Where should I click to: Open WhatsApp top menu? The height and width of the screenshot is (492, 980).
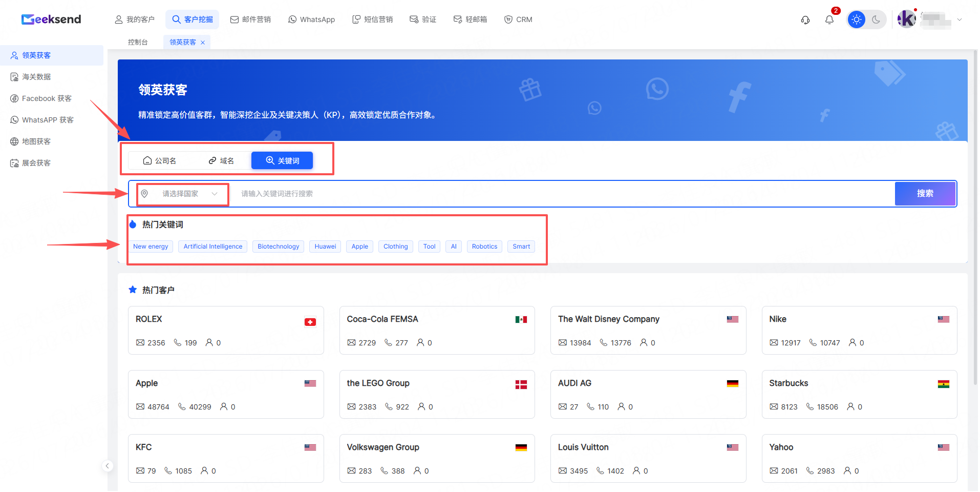(312, 19)
